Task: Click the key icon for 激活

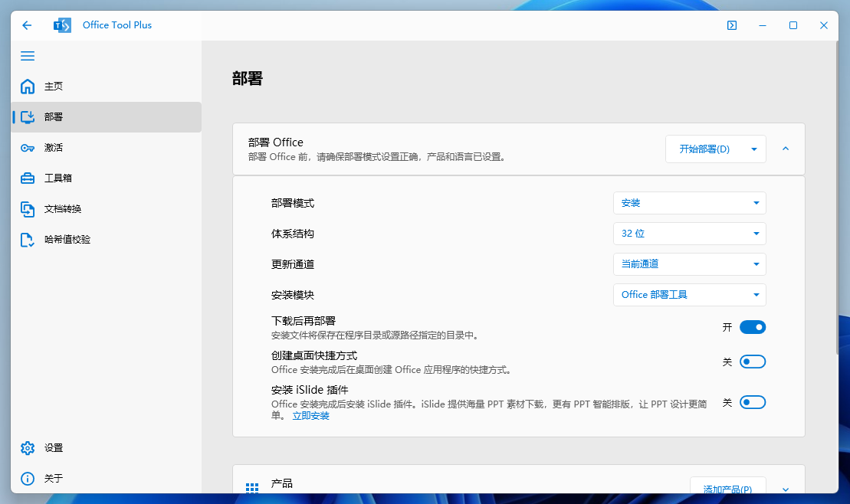Action: pyautogui.click(x=28, y=148)
